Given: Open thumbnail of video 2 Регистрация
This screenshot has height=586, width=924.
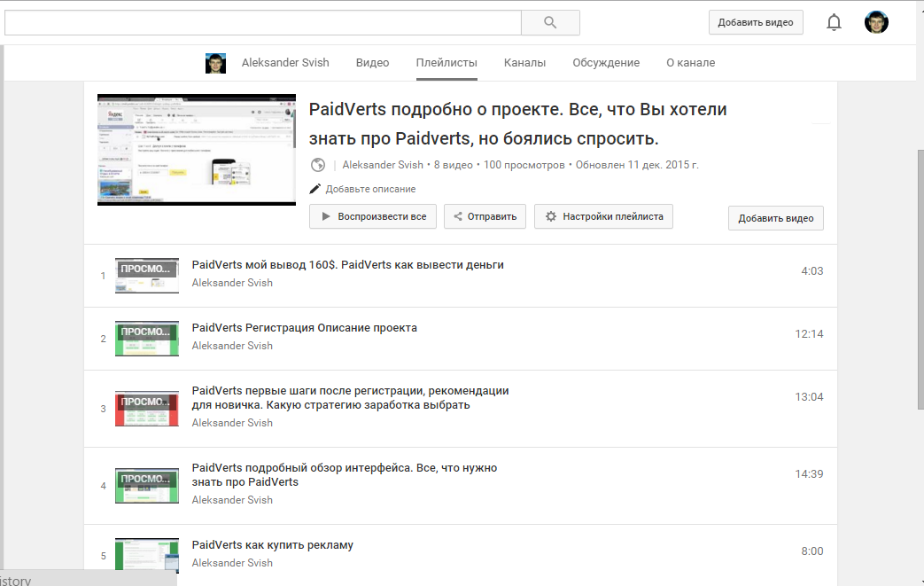Looking at the screenshot, I should pyautogui.click(x=147, y=339).
